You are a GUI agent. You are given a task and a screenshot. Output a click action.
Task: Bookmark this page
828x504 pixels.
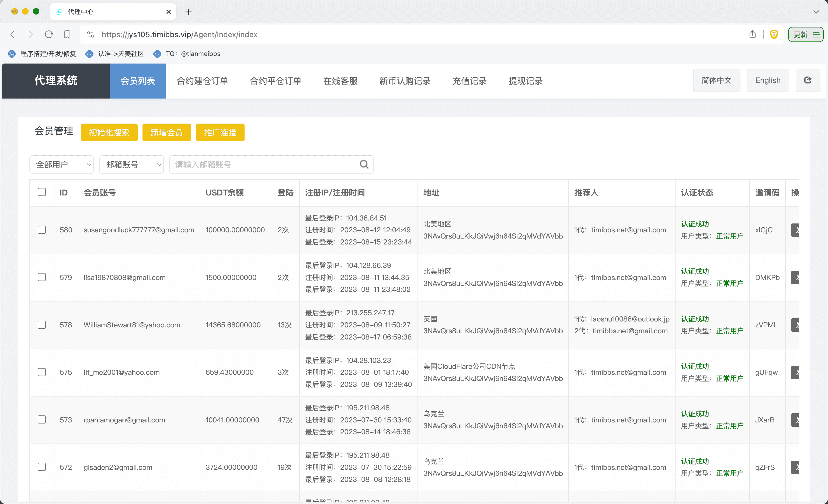(67, 34)
